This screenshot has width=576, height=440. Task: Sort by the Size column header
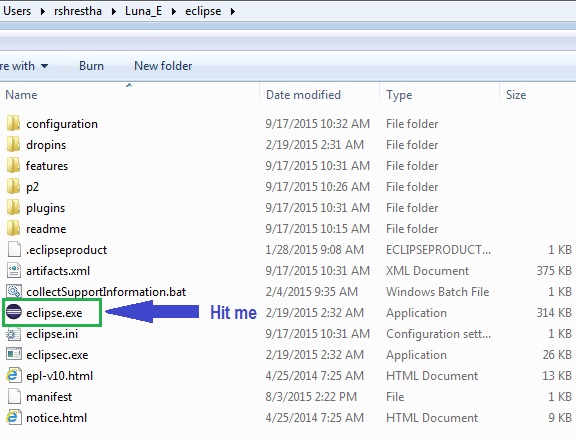tap(516, 95)
